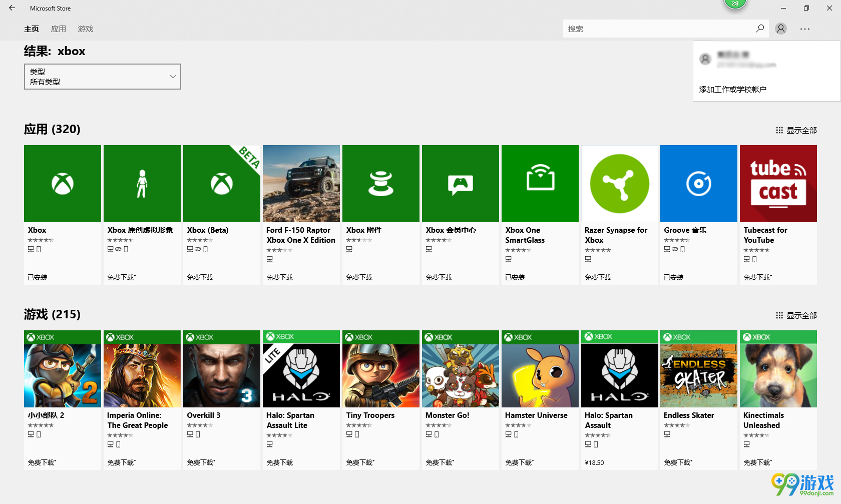Image resolution: width=841 pixels, height=504 pixels.
Task: Open Imperia Online game thumbnail
Action: 142,369
